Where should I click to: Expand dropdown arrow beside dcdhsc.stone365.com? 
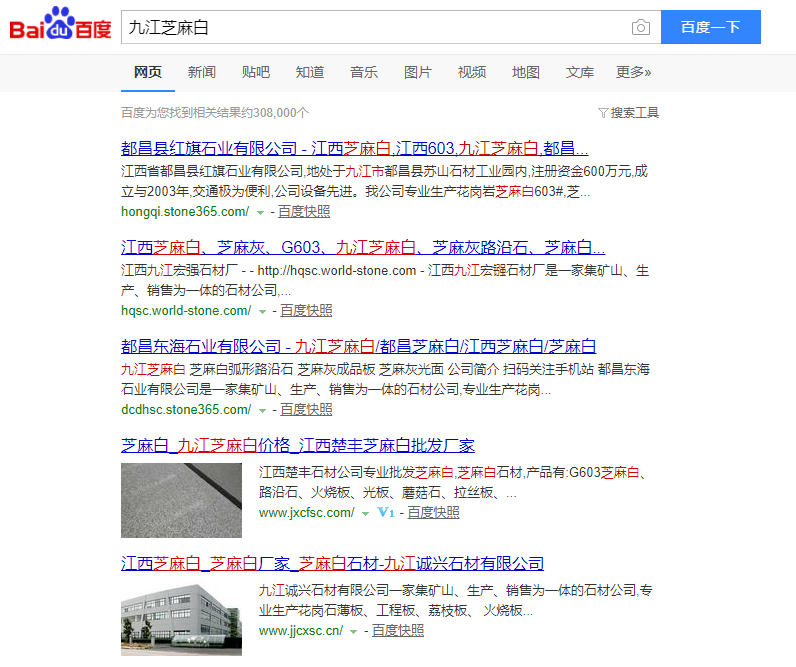(x=262, y=410)
